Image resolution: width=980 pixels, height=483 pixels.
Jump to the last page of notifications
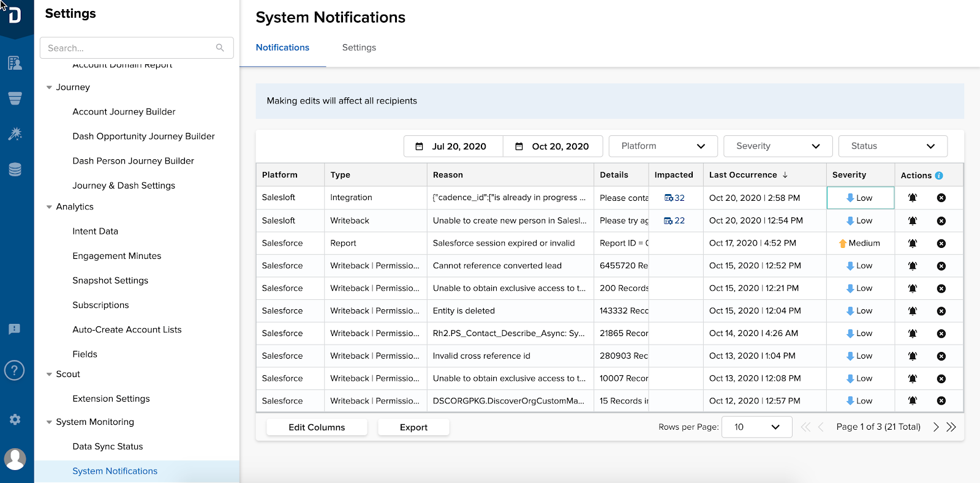click(951, 427)
